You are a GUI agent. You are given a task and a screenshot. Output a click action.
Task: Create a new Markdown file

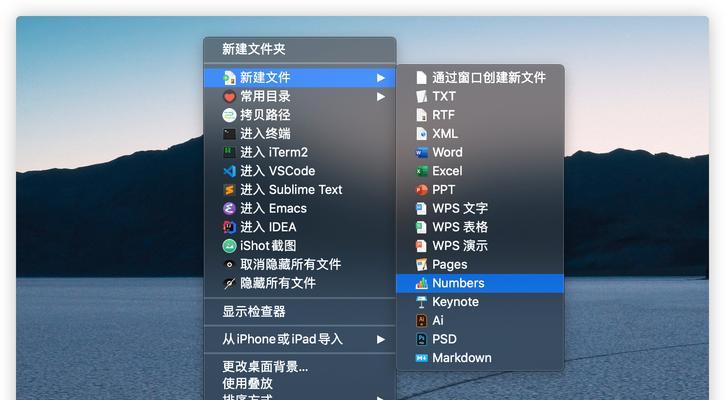(x=480, y=358)
